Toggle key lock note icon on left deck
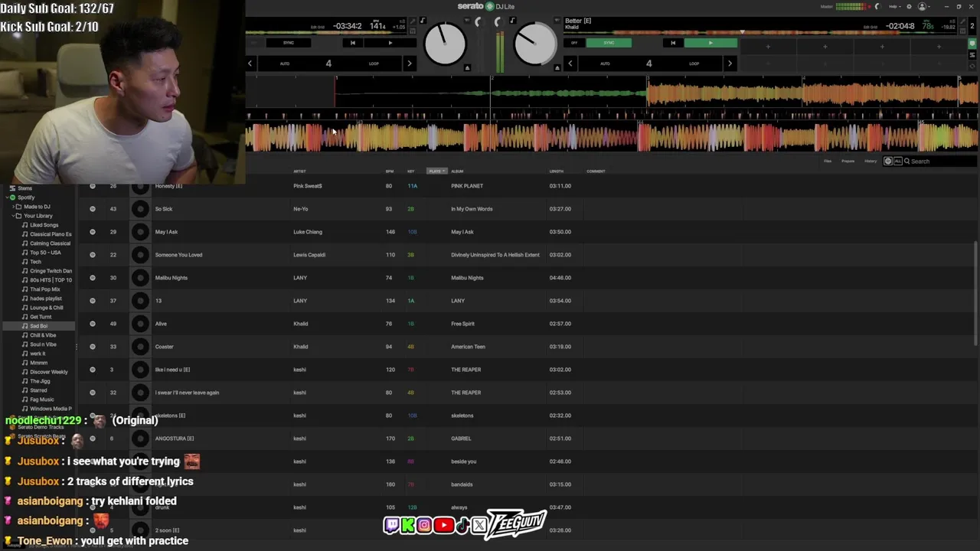The image size is (980, 551). click(x=422, y=21)
